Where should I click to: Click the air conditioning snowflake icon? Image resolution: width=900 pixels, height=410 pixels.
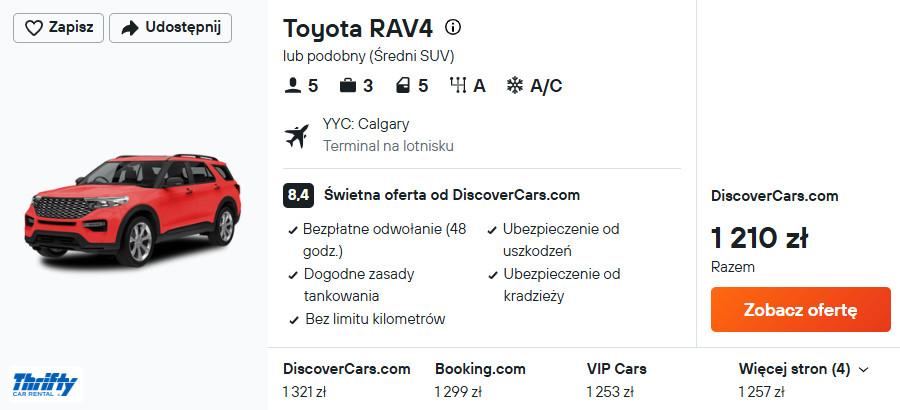[x=515, y=85]
